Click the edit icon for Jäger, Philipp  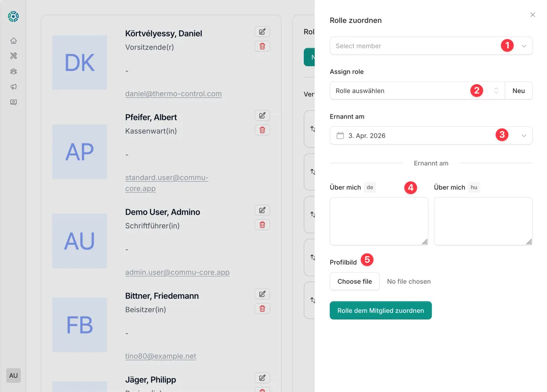(x=262, y=377)
